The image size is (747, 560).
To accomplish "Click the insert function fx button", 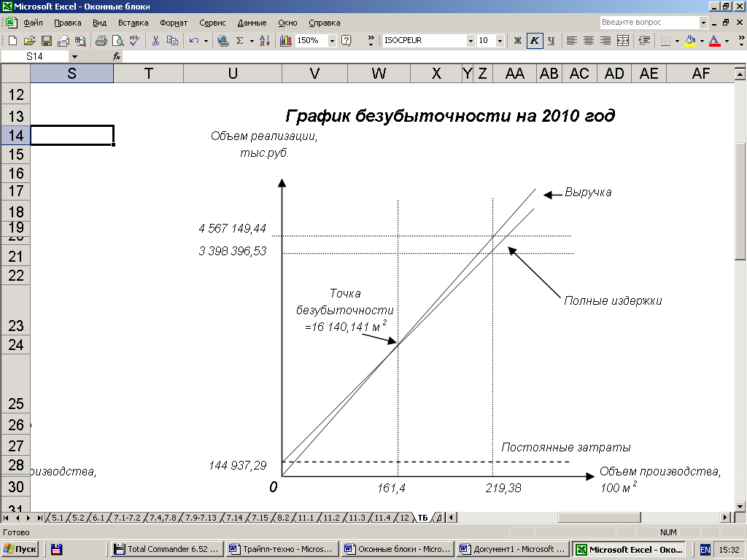I will tap(117, 56).
